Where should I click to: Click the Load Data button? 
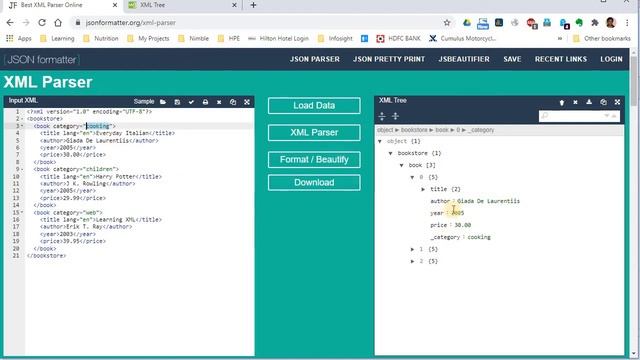point(314,106)
